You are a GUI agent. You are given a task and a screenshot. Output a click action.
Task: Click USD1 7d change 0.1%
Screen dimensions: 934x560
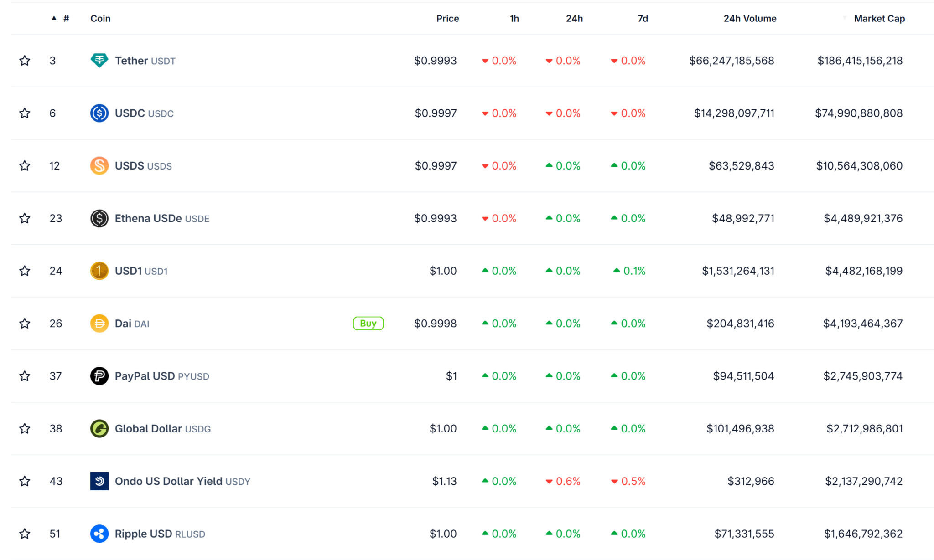tap(629, 271)
